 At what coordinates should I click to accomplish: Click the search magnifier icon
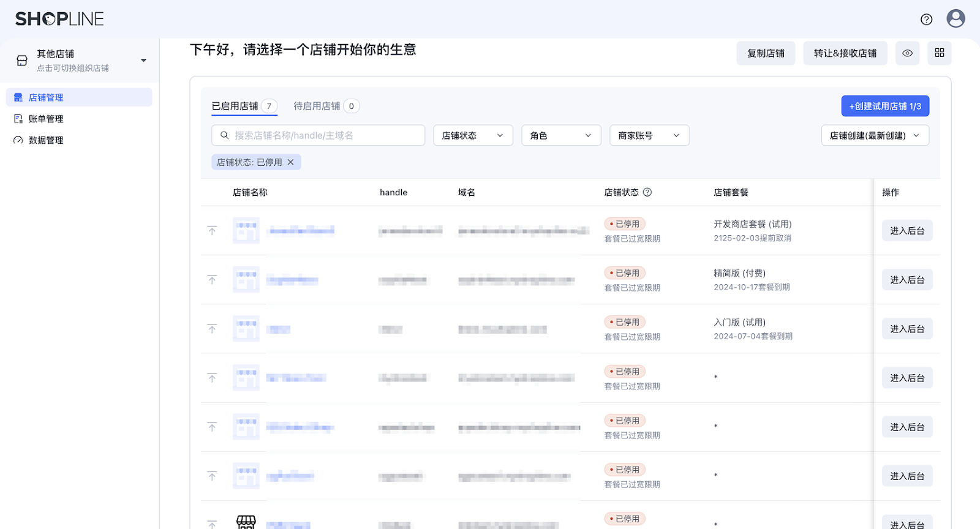click(225, 135)
